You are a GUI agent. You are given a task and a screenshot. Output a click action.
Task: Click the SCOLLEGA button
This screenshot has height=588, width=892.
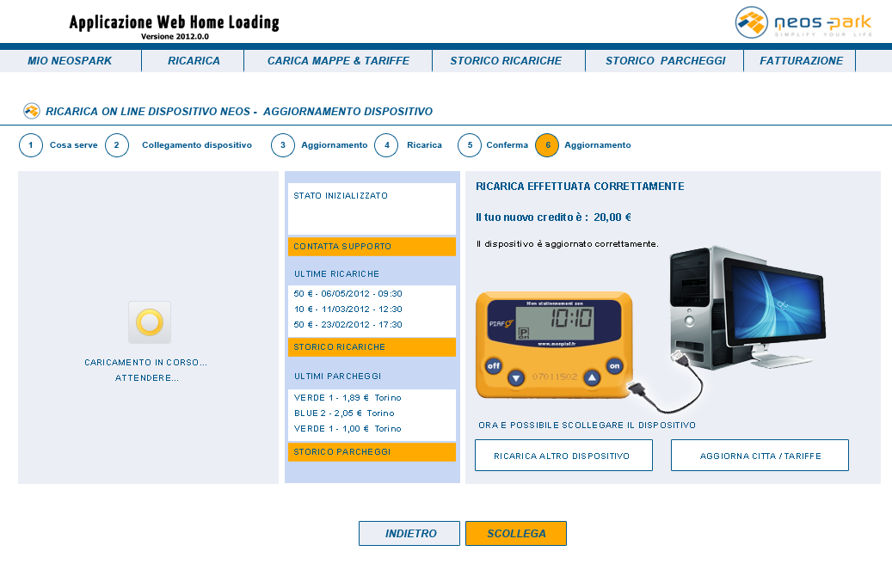click(x=516, y=533)
